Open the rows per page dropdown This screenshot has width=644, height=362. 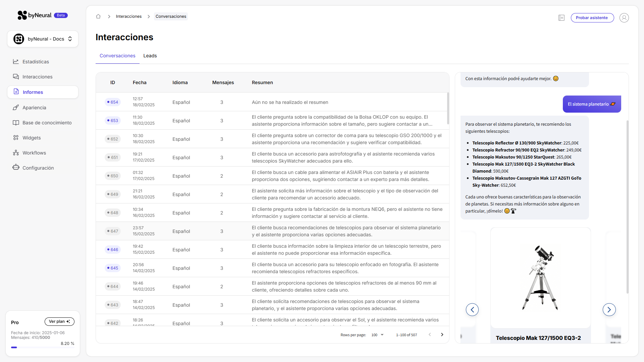coord(377,335)
